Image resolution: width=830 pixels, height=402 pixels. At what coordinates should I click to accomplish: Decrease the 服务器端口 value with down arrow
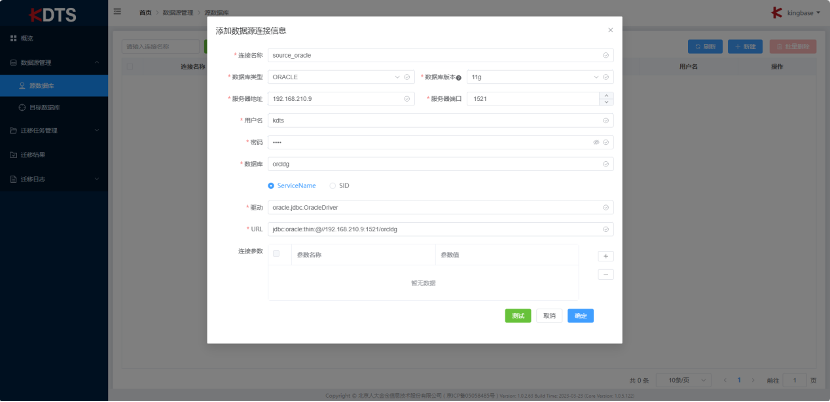[x=606, y=102]
